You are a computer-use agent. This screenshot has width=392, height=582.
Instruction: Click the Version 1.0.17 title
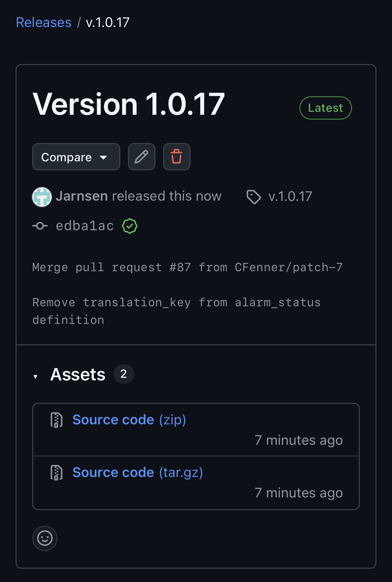click(129, 104)
